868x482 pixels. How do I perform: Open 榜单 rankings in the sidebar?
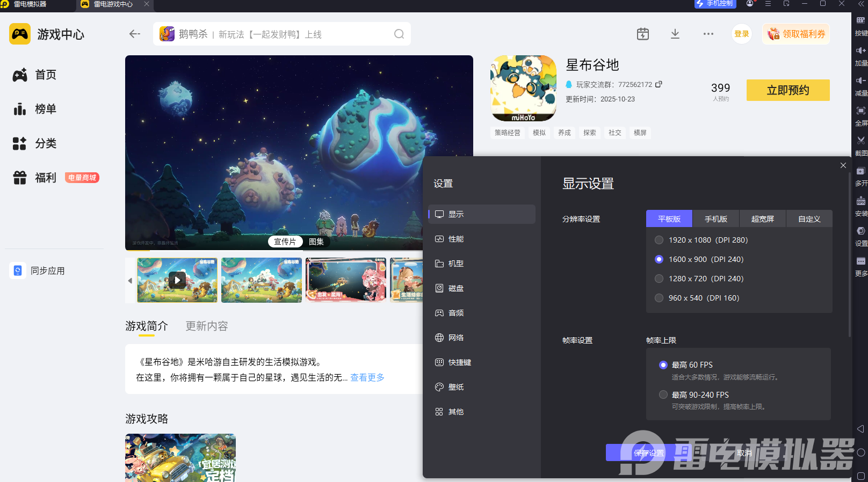coord(35,109)
